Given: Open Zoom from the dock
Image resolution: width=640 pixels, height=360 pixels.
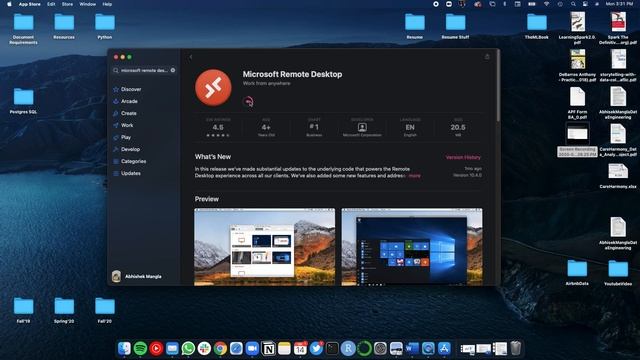Looking at the screenshot, I should pyautogui.click(x=252, y=348).
